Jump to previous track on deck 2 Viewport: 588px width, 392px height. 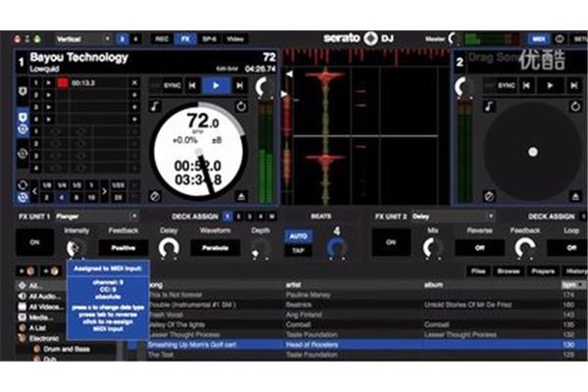click(x=526, y=85)
